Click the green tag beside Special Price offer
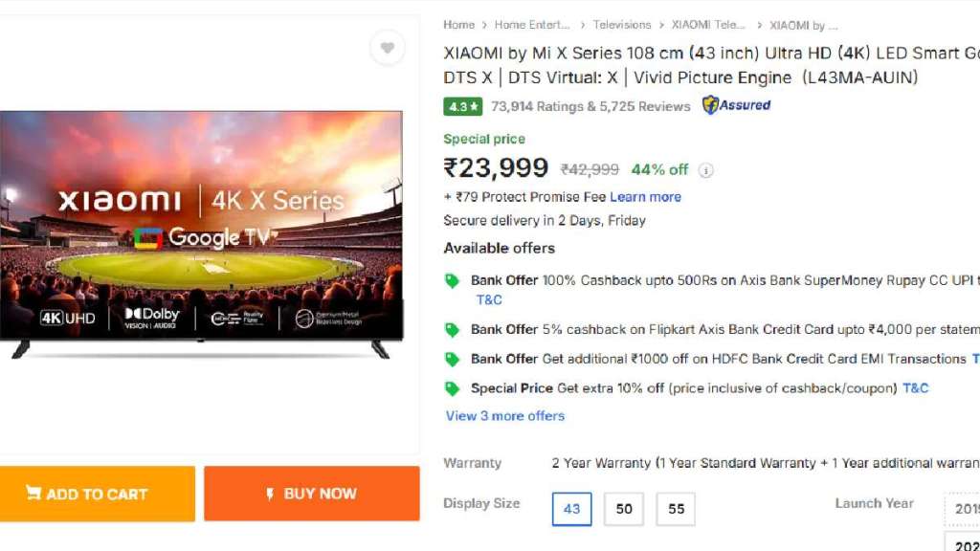This screenshot has height=551, width=980. tap(452, 388)
